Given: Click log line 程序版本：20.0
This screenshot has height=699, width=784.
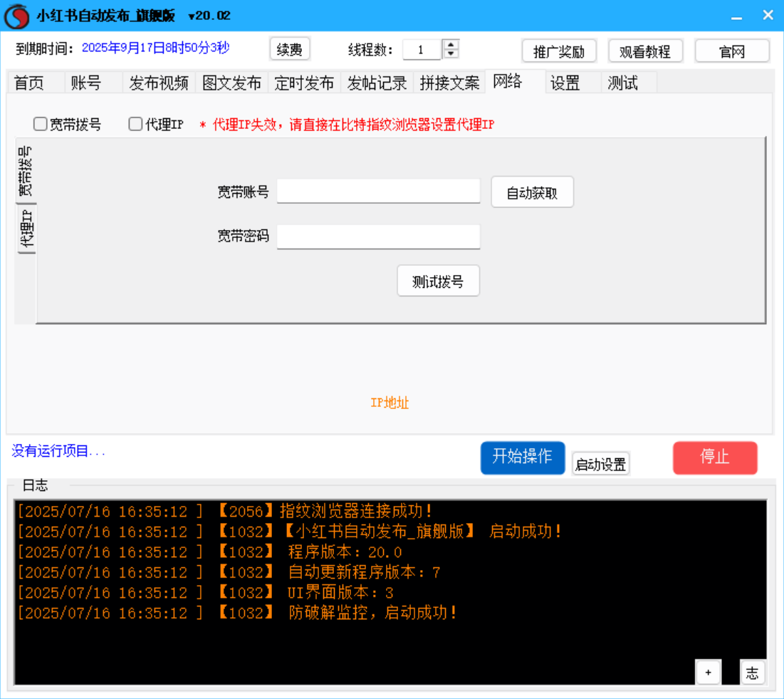Looking at the screenshot, I should [210, 552].
